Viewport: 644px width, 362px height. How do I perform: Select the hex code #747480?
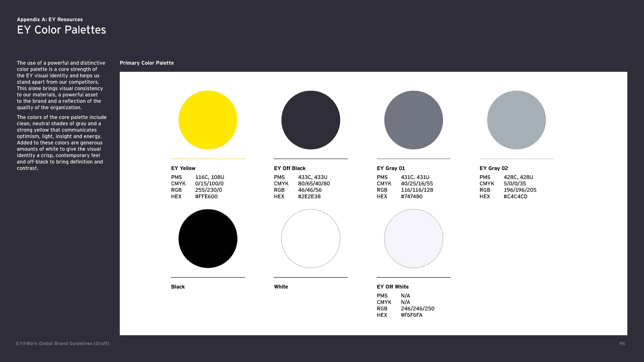(412, 196)
